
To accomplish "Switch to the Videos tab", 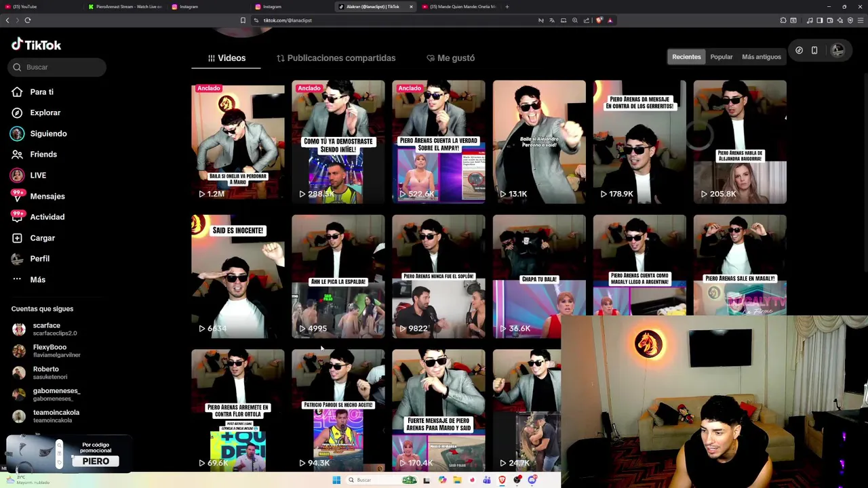I will coord(226,58).
